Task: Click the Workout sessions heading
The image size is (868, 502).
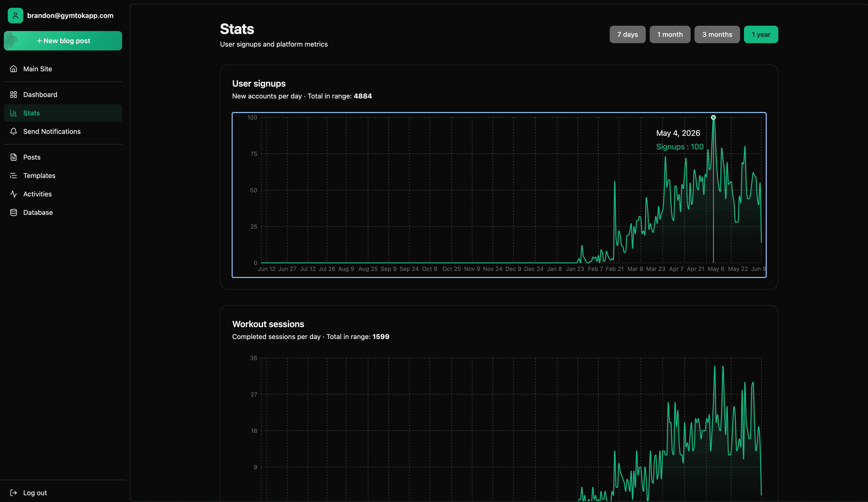Action: tap(268, 324)
